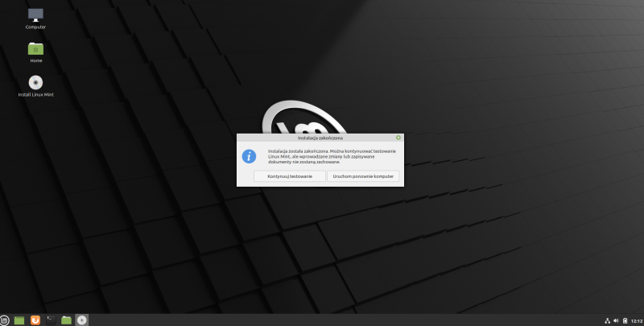Launch Firefox from the panel
This screenshot has width=644, height=326.
35,320
